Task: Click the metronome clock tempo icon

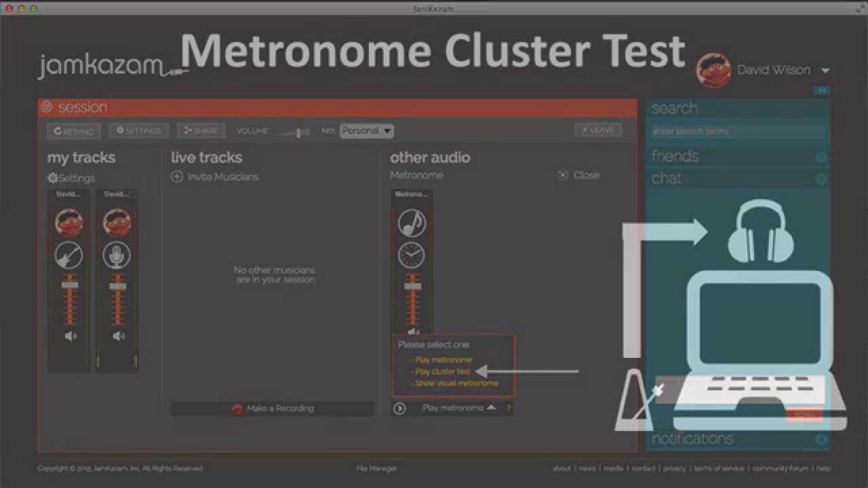Action: pos(412,255)
